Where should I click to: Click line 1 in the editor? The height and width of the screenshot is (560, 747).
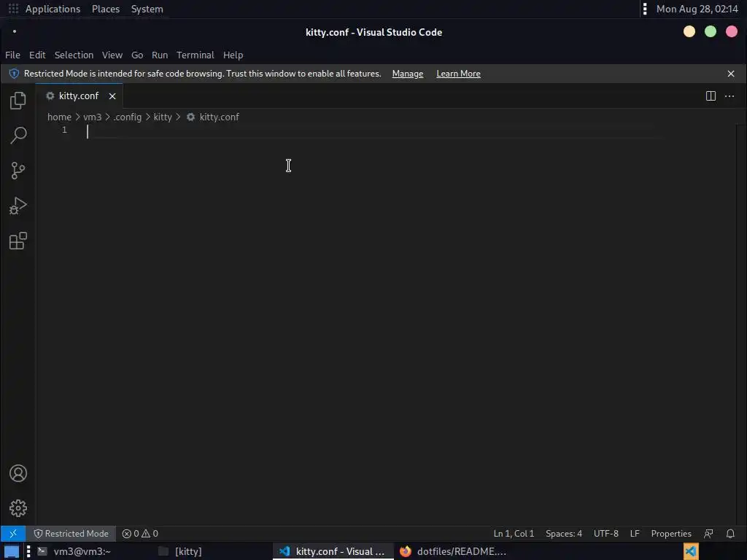[374, 131]
